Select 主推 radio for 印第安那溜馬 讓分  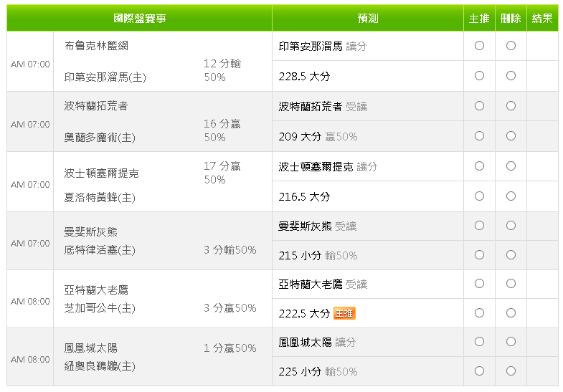click(x=479, y=46)
